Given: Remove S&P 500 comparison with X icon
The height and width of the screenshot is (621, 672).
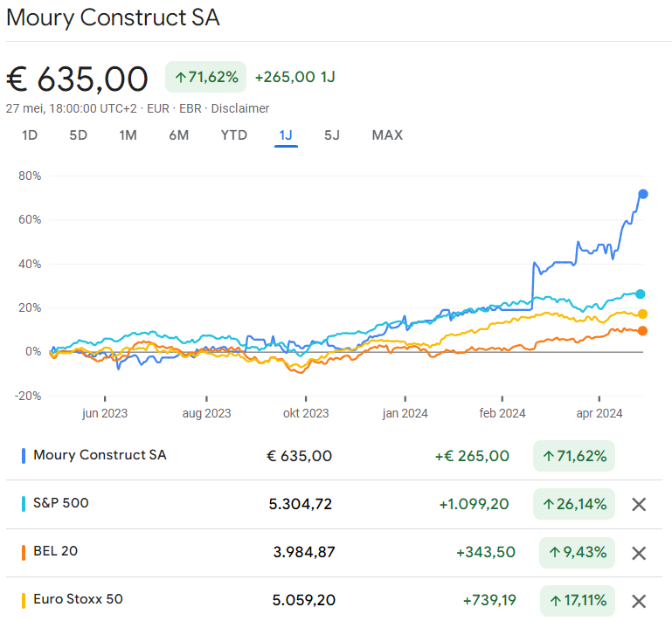Looking at the screenshot, I should 639,505.
